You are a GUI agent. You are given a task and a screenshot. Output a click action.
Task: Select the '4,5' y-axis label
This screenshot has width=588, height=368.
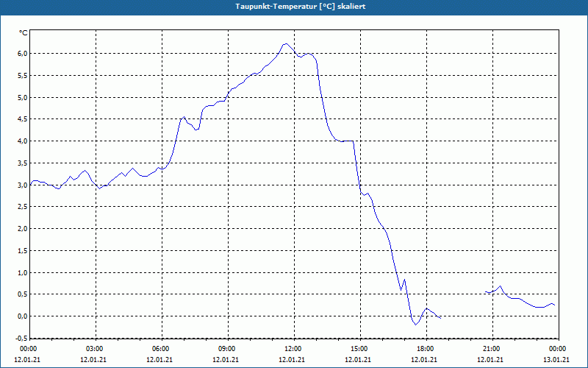coord(23,119)
